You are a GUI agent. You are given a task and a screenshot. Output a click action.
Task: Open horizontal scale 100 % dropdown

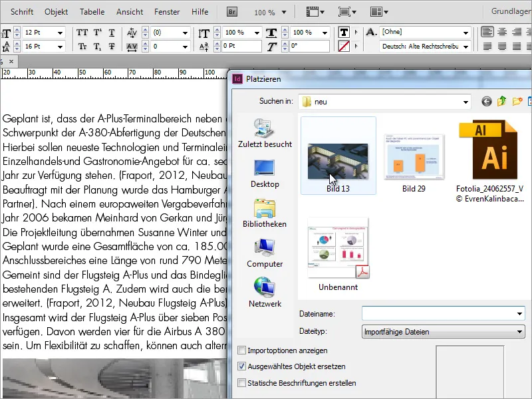[x=325, y=33]
